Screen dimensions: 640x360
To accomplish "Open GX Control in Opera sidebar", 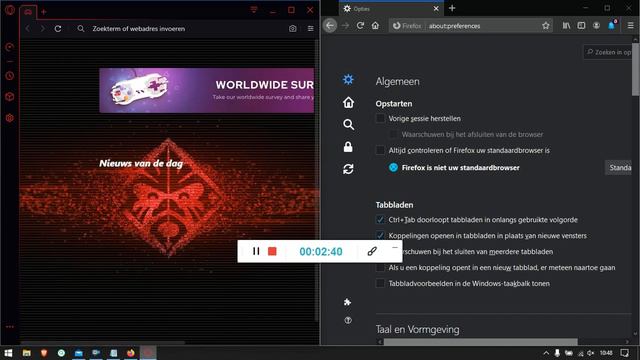I will 10,47.
